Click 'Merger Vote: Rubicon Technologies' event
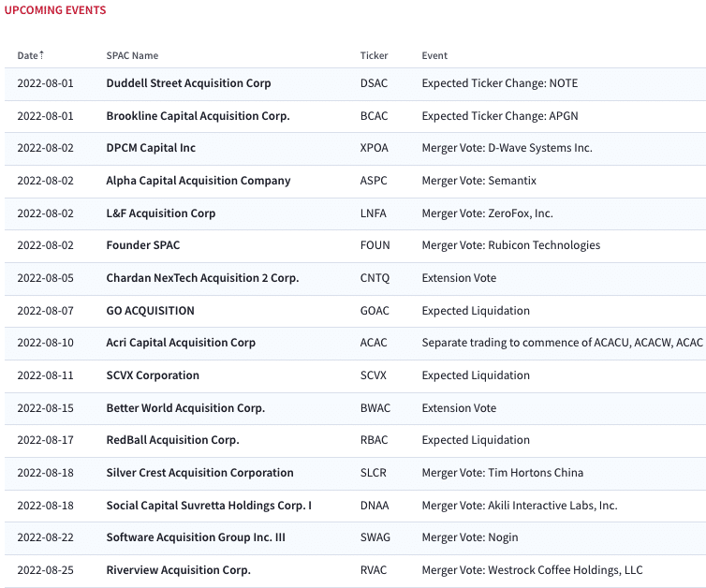 [511, 245]
